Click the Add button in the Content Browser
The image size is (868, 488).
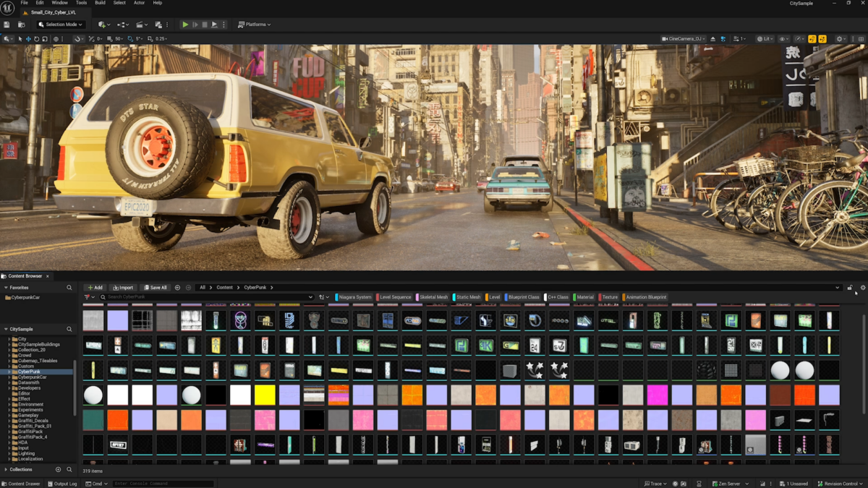pos(95,288)
